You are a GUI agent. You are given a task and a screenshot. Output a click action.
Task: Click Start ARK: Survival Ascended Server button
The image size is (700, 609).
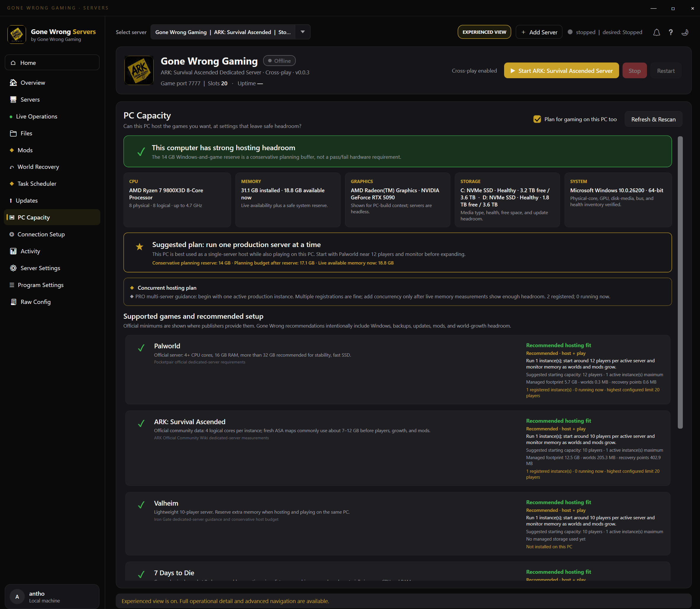click(561, 71)
